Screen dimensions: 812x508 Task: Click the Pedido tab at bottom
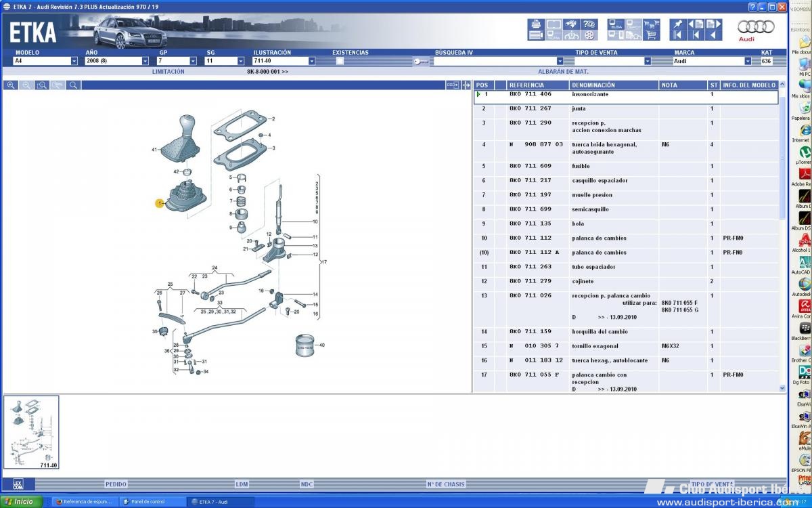coord(116,484)
